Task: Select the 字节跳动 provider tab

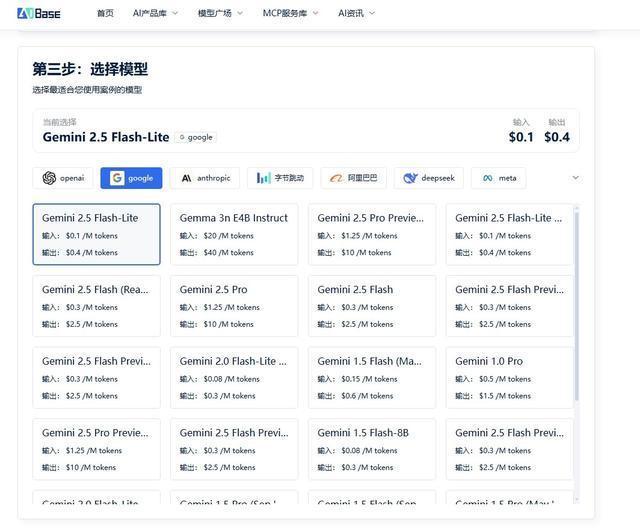Action: 280,178
